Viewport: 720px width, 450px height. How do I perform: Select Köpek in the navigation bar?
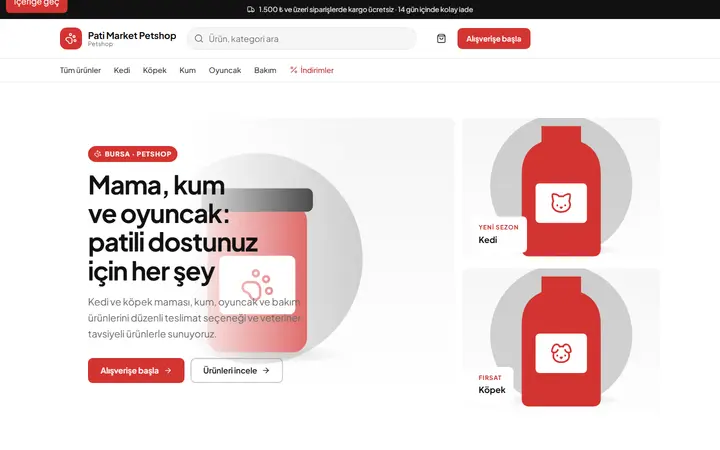(154, 70)
